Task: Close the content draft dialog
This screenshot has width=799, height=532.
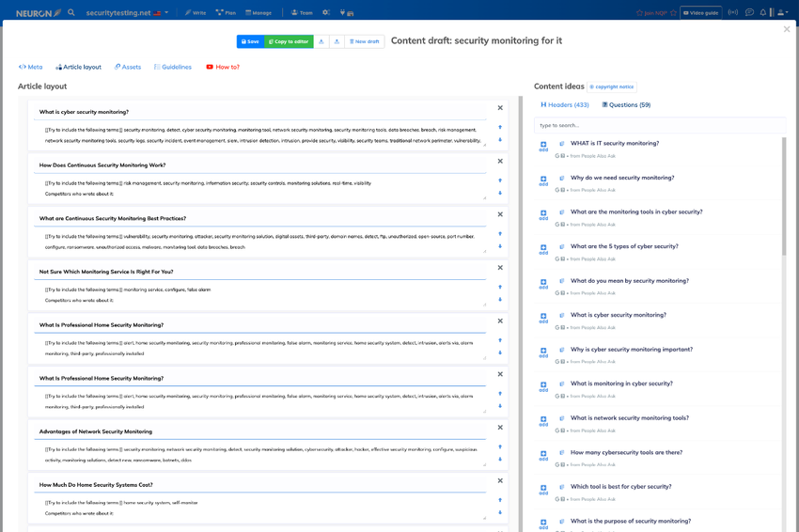Action: coord(786,29)
